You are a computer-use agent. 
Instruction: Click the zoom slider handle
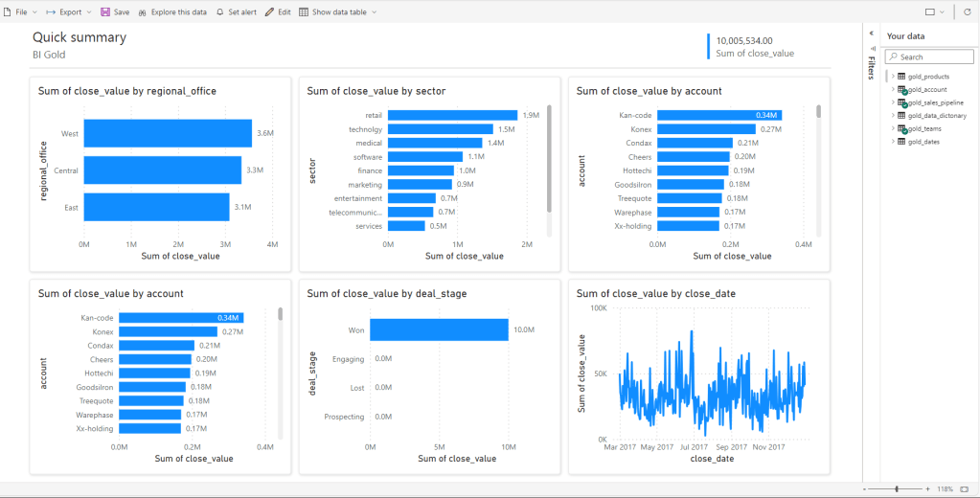point(897,488)
